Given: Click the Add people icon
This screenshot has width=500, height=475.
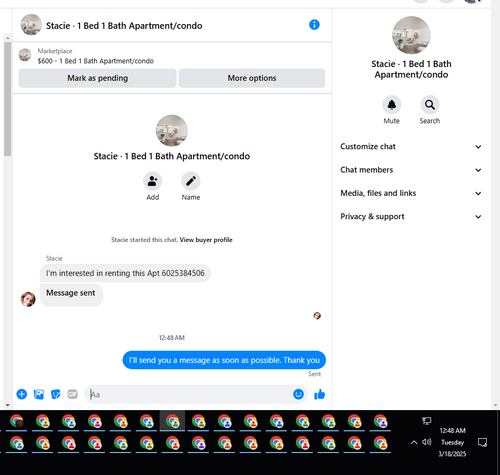Looking at the screenshot, I should click(x=153, y=181).
